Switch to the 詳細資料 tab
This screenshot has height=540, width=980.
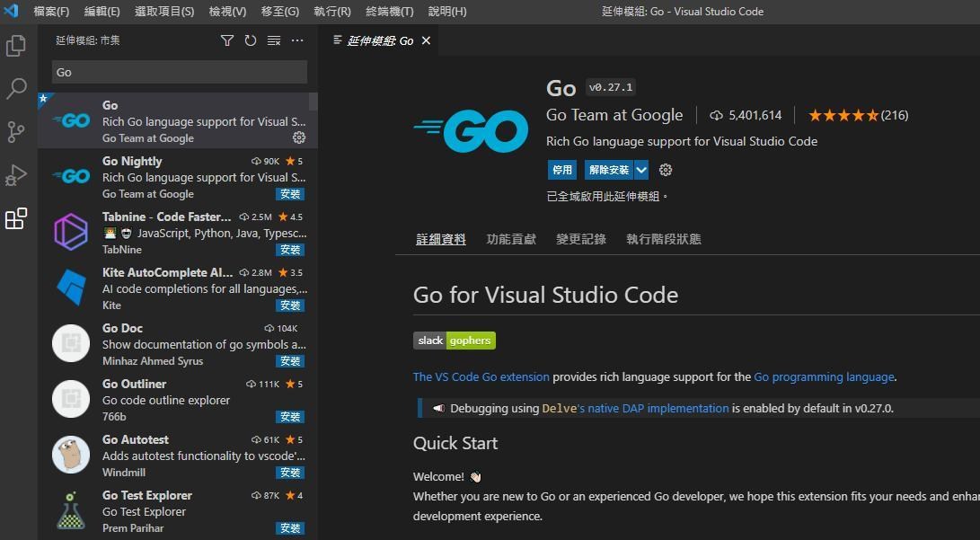(441, 239)
